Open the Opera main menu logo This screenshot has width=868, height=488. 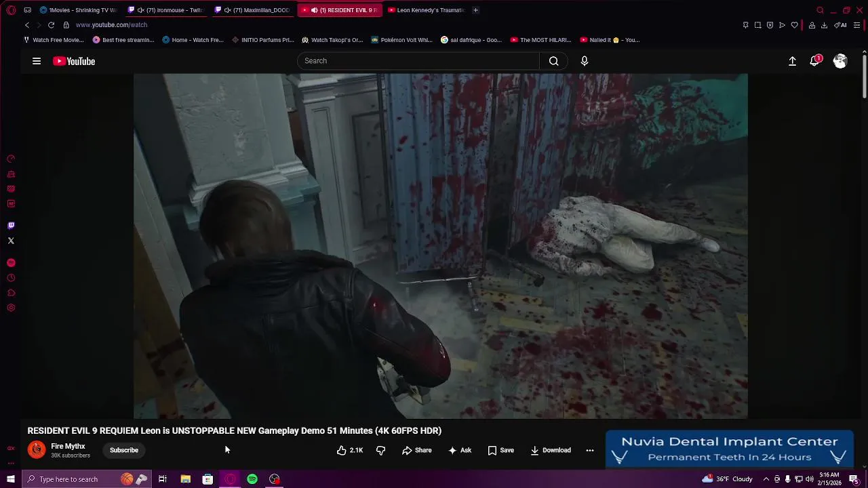point(11,10)
